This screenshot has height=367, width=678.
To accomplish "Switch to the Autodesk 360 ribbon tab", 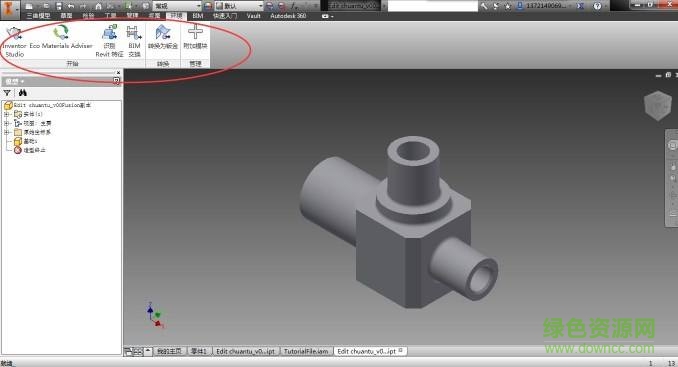I will 288,16.
